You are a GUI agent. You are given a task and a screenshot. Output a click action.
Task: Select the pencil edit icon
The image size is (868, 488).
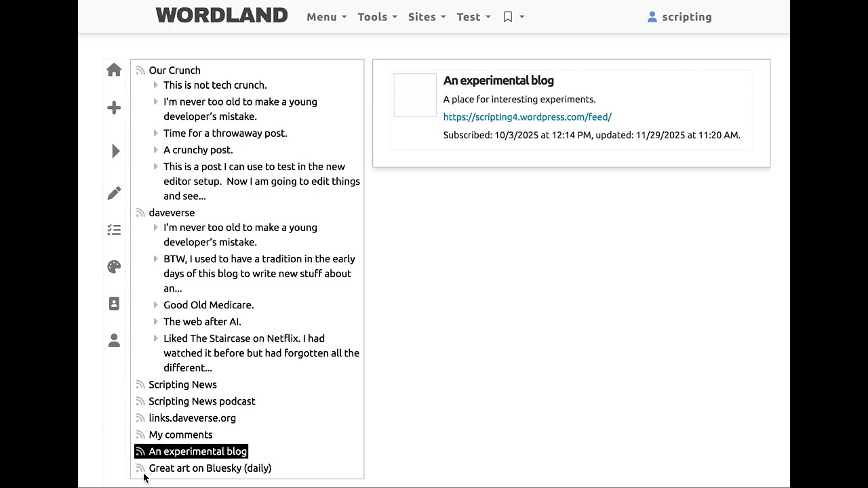coord(114,193)
